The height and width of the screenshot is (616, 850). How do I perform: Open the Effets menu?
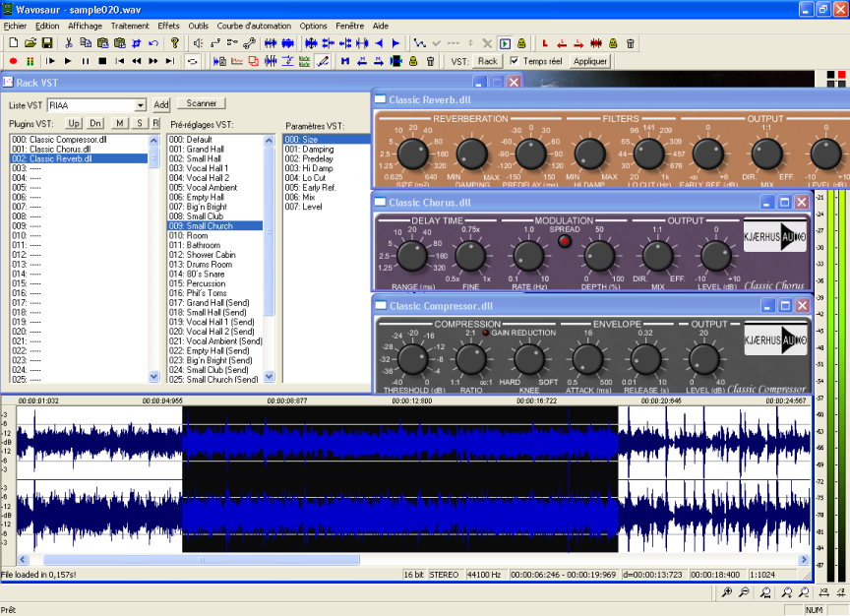168,26
